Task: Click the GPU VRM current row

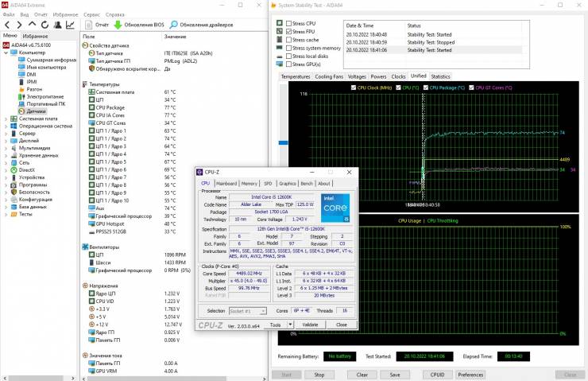Action: (133, 371)
